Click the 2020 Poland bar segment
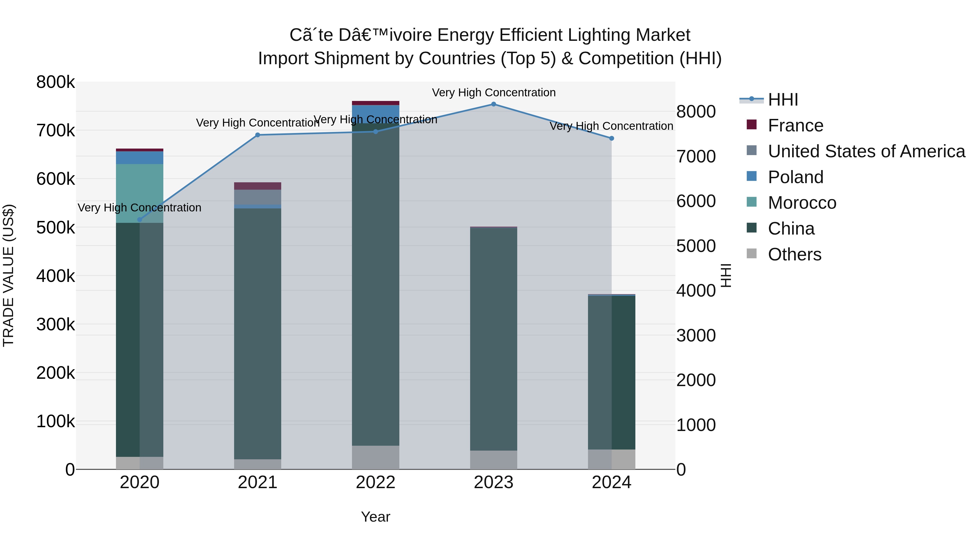The width and height of the screenshot is (980, 551). pyautogui.click(x=140, y=158)
